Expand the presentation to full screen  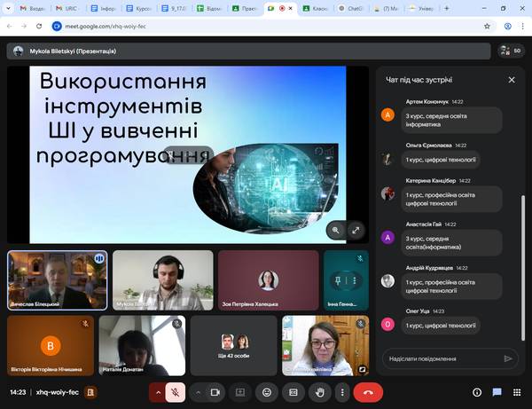click(x=356, y=230)
